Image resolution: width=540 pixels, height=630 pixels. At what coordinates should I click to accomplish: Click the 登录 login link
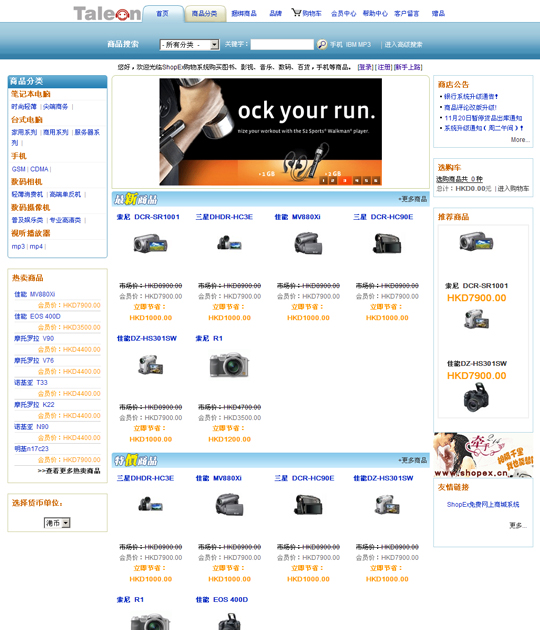click(x=365, y=67)
